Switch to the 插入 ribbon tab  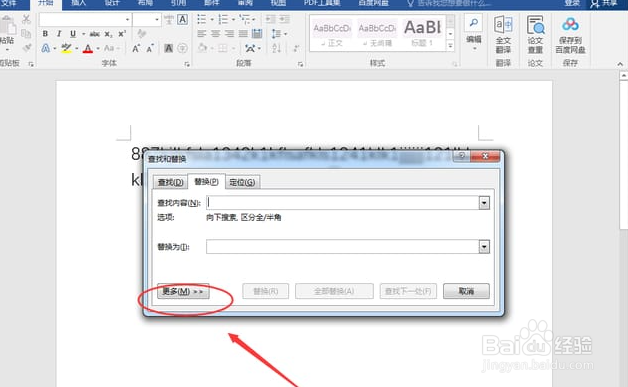tap(78, 3)
